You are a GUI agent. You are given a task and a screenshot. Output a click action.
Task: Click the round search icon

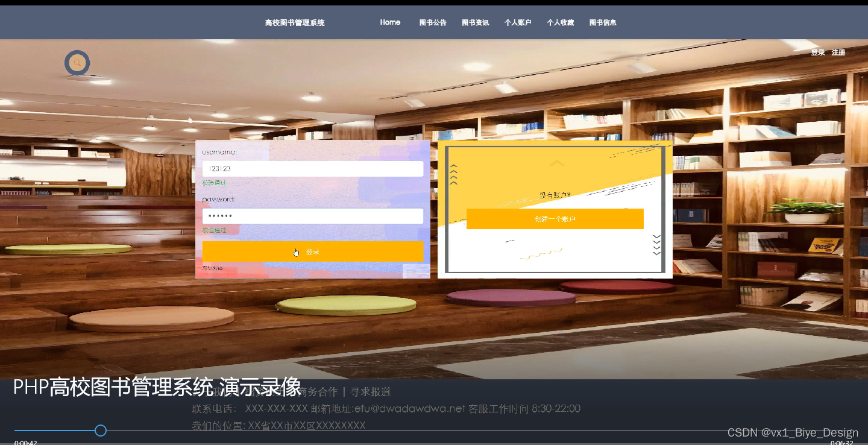coord(77,63)
